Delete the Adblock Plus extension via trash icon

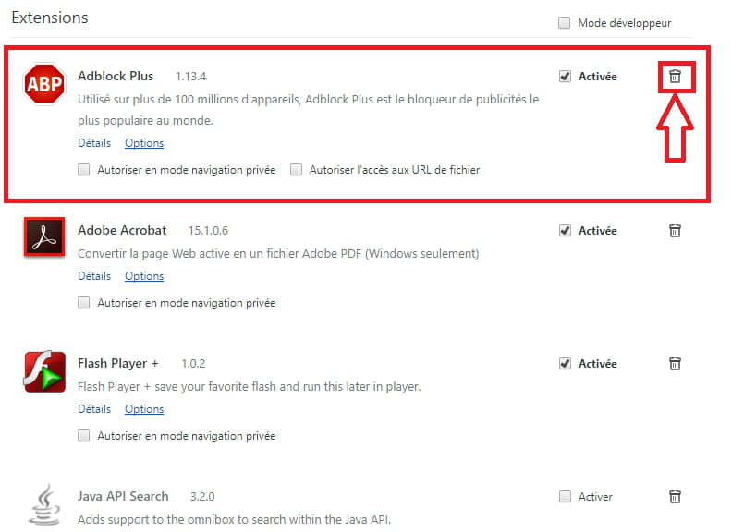point(676,77)
